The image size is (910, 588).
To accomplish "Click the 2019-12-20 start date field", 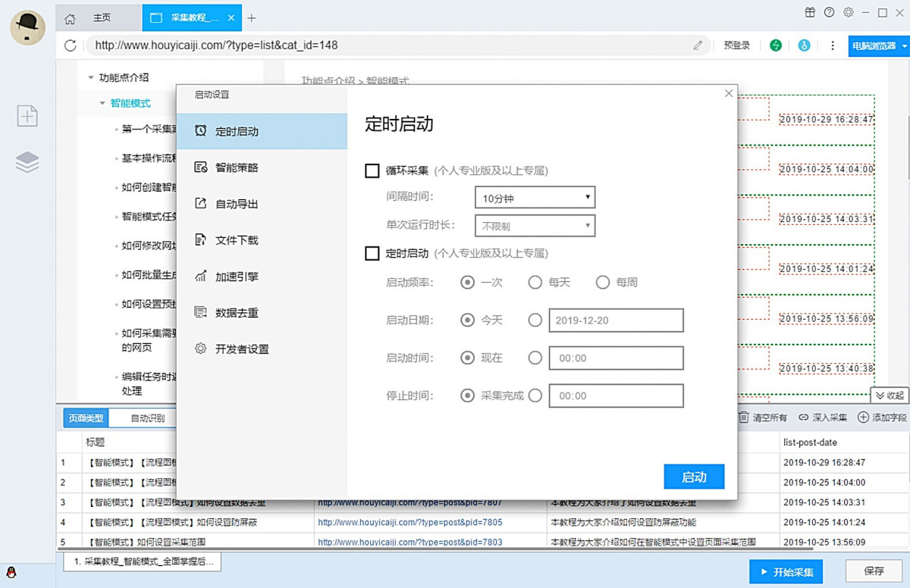I will (616, 321).
